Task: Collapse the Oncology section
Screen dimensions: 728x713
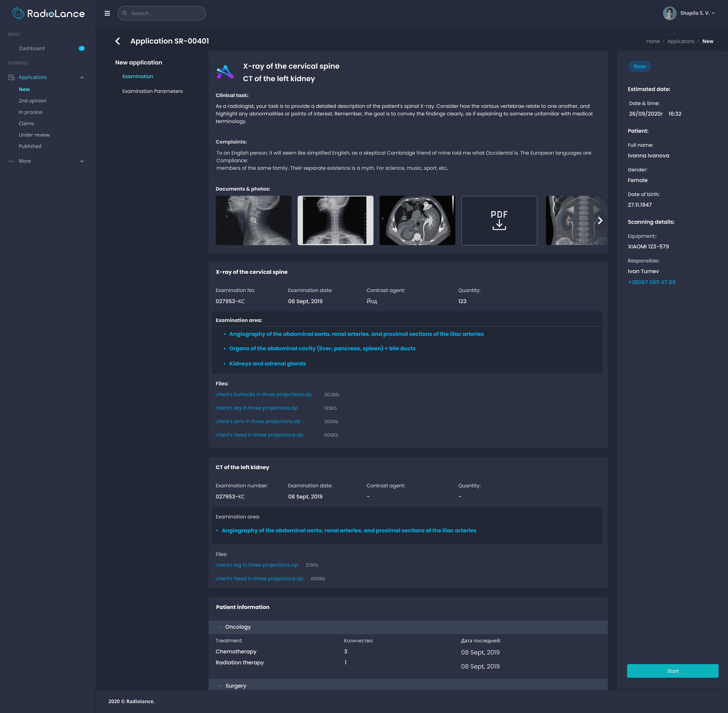Action: click(219, 627)
